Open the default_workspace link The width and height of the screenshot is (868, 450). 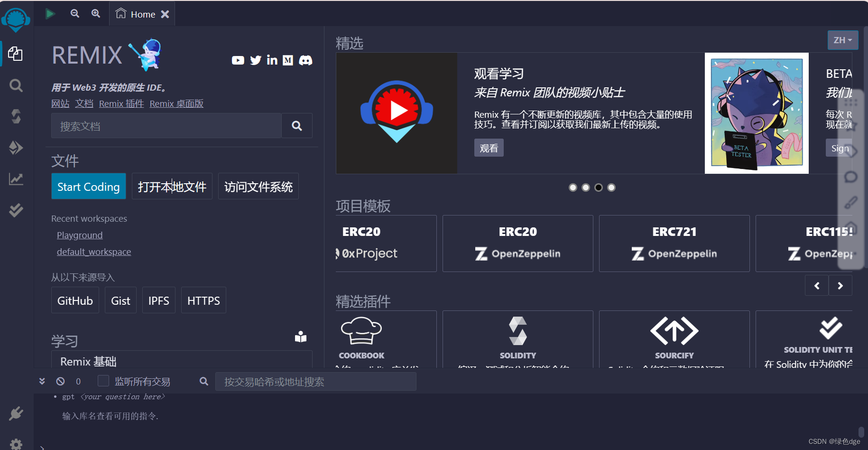94,252
